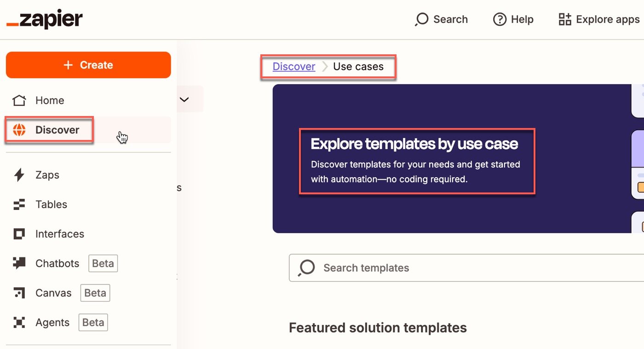
Task: Follow the Discover breadcrumb link
Action: pyautogui.click(x=294, y=66)
